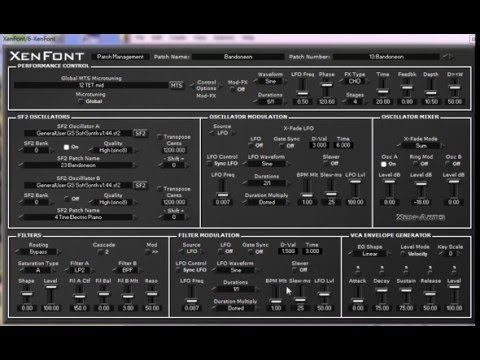The image size is (480, 360).
Task: Click next arrow on Oscillator A patch name
Action: 135,165
